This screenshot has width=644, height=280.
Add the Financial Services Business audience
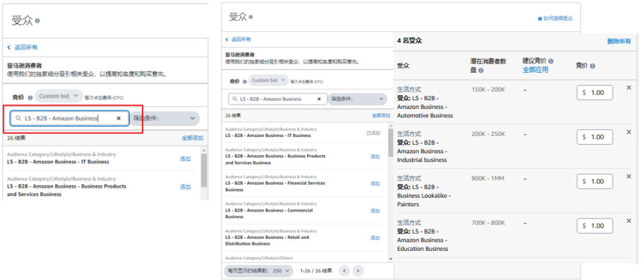374,183
